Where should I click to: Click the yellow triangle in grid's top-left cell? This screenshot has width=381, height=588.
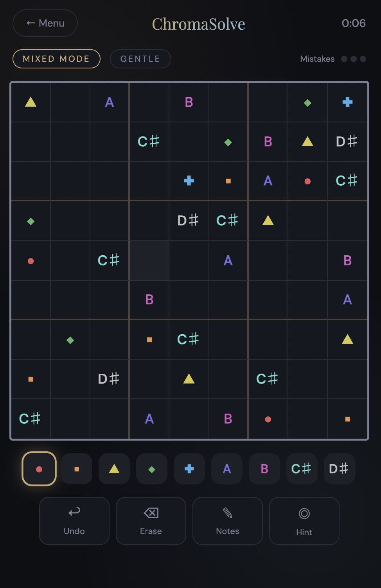pos(31,102)
